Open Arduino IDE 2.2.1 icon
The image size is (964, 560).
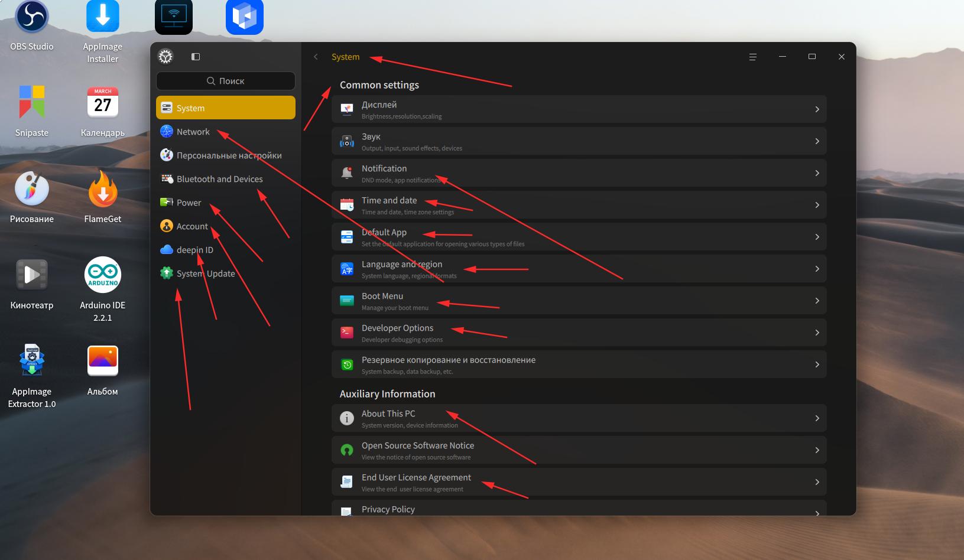[103, 289]
